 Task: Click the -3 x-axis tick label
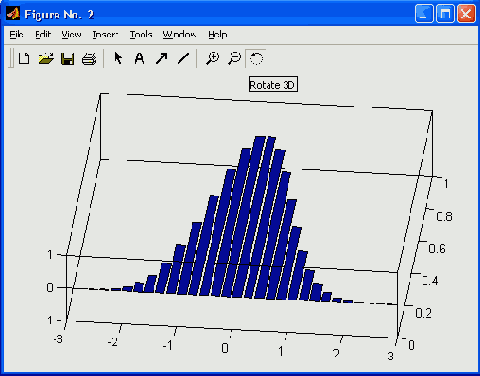click(58, 339)
